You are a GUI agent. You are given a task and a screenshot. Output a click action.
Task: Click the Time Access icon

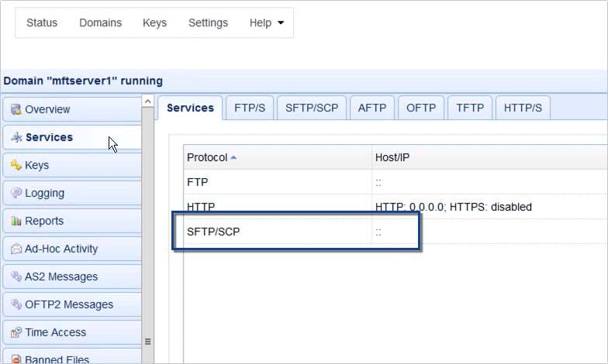pos(16,333)
